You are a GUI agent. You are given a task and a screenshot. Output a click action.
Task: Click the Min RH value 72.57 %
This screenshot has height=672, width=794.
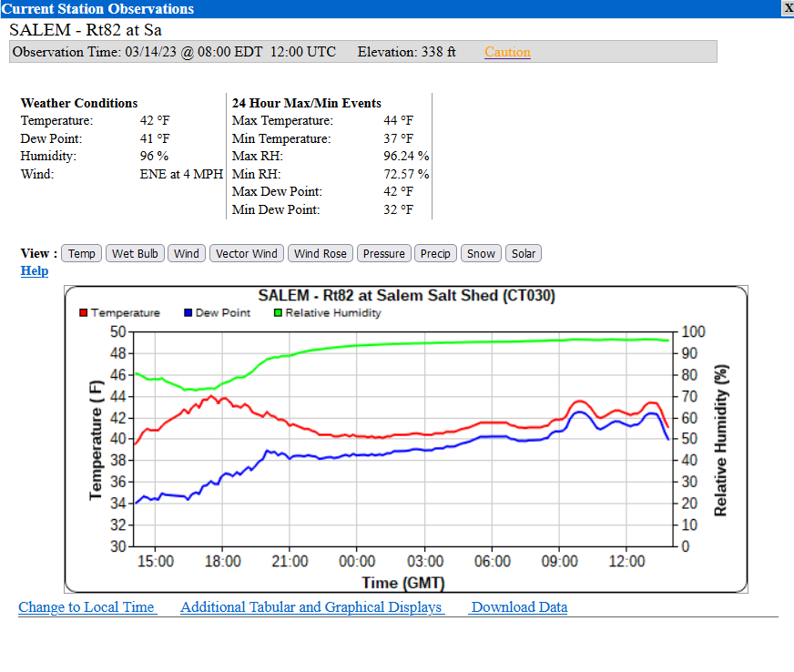point(406,174)
